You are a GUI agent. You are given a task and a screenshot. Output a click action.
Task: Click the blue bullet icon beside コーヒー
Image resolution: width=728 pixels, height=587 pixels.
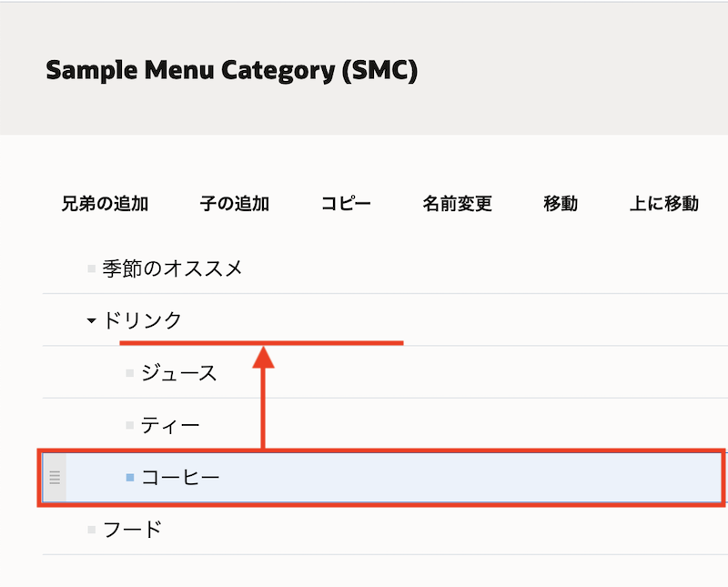pyautogui.click(x=130, y=477)
